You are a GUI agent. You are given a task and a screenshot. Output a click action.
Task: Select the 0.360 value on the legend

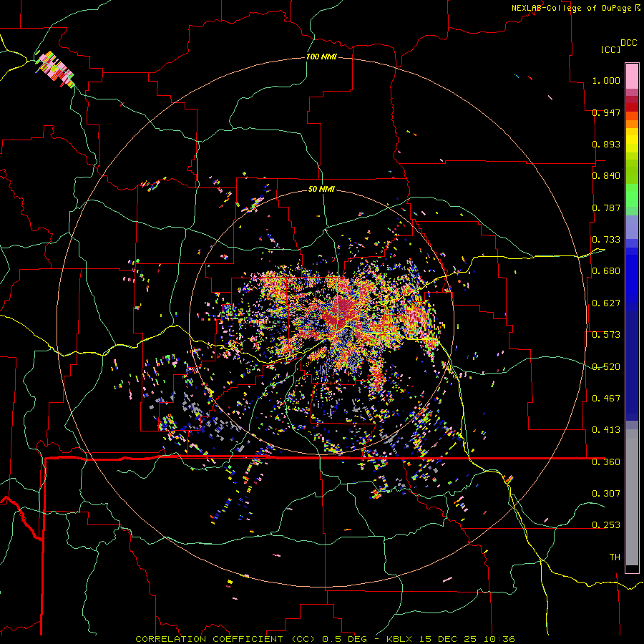coord(606,462)
